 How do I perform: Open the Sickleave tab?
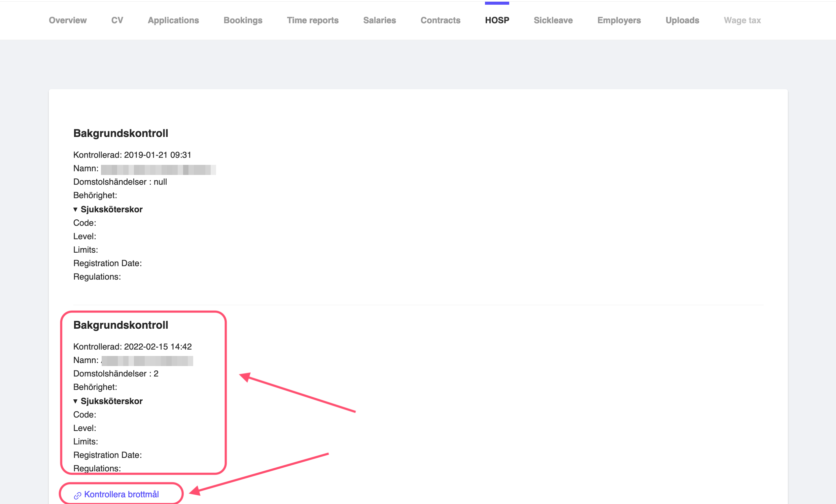pyautogui.click(x=553, y=20)
